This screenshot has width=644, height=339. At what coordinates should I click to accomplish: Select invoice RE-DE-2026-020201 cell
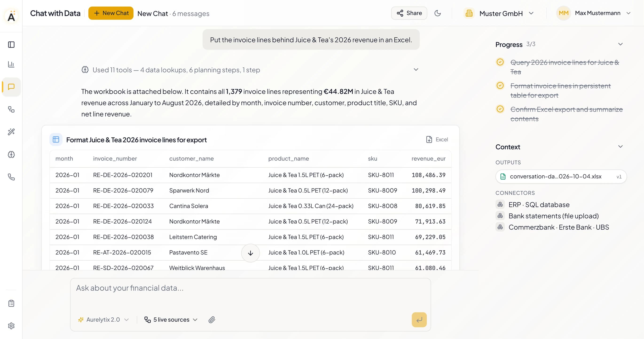[x=122, y=175]
